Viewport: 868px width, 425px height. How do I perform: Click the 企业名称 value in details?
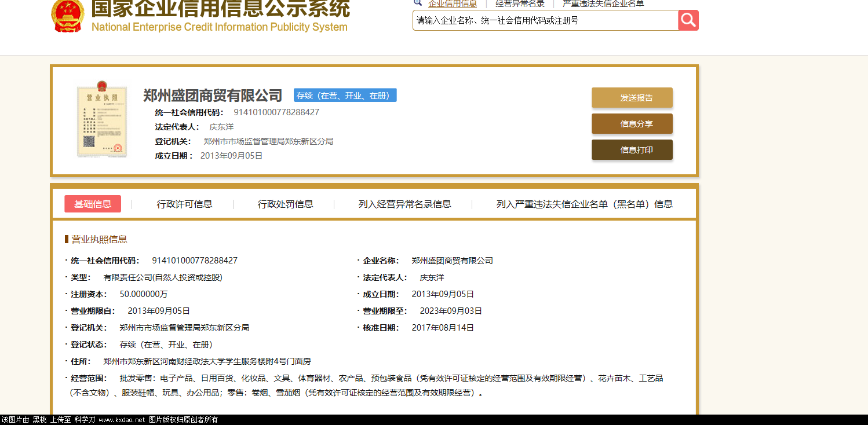coord(452,261)
